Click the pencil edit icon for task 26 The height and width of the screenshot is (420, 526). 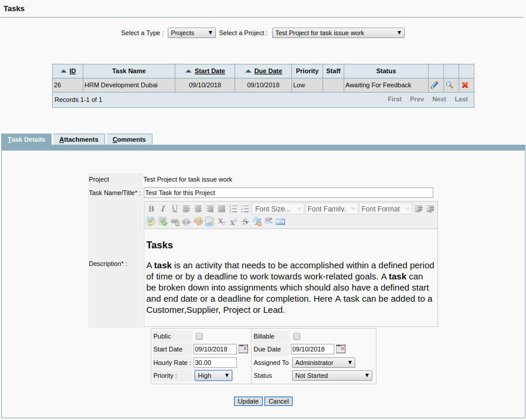pyautogui.click(x=435, y=85)
